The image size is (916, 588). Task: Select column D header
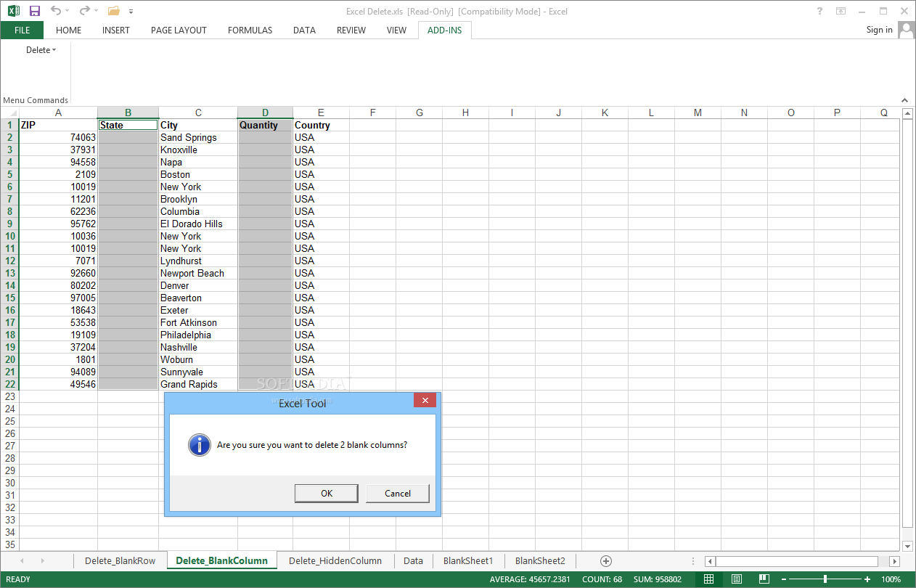tap(265, 113)
